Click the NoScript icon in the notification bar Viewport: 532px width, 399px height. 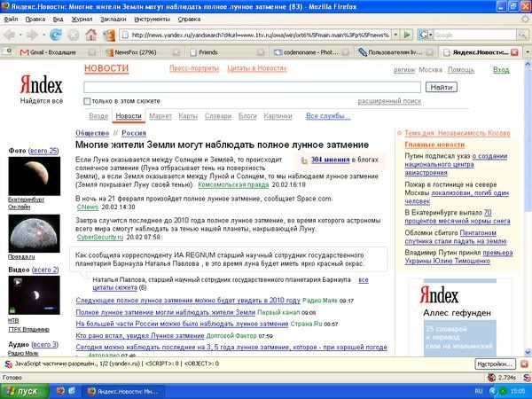point(9,364)
